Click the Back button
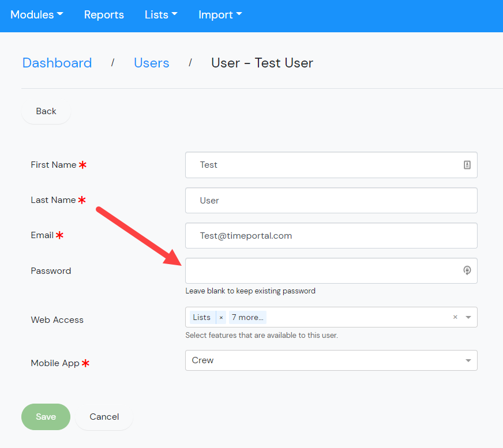 (x=46, y=111)
